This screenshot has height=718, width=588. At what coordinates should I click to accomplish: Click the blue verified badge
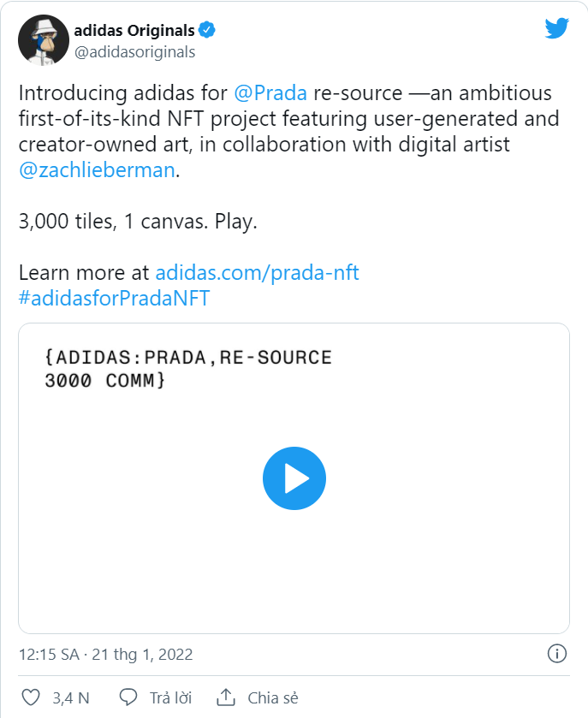[x=207, y=31]
